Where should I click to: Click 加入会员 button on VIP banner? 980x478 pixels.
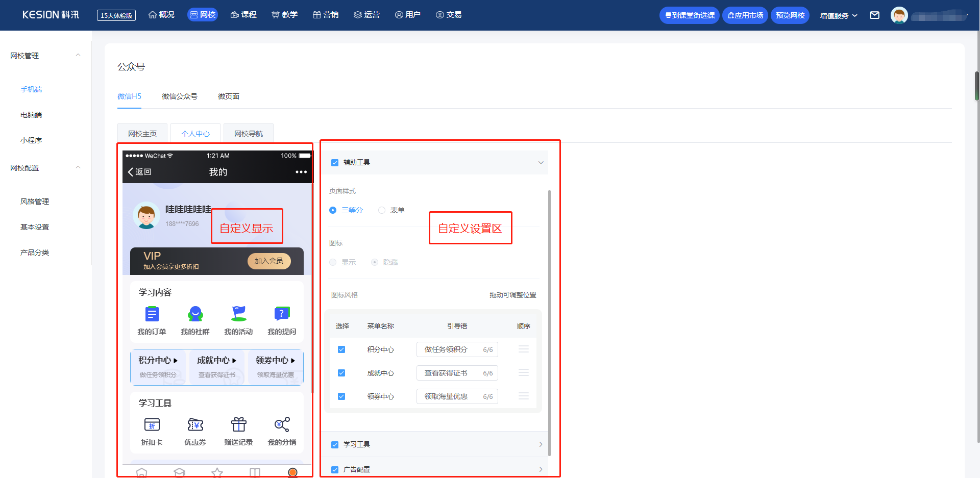tap(269, 261)
